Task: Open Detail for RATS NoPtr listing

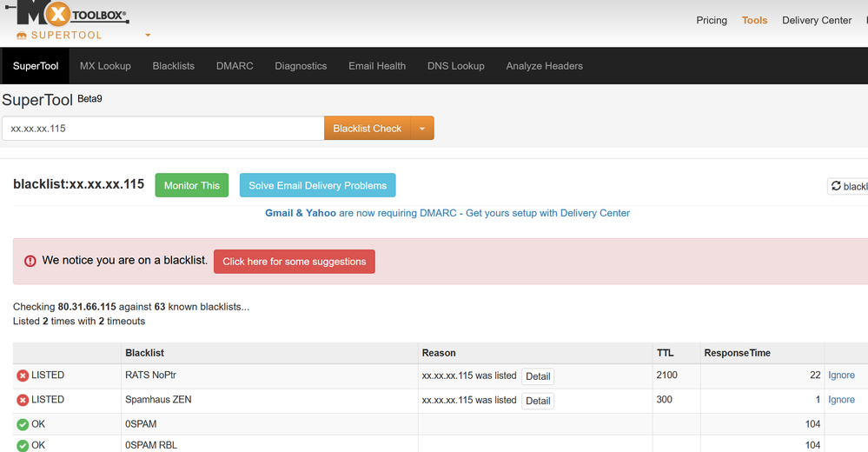Action: coord(538,376)
